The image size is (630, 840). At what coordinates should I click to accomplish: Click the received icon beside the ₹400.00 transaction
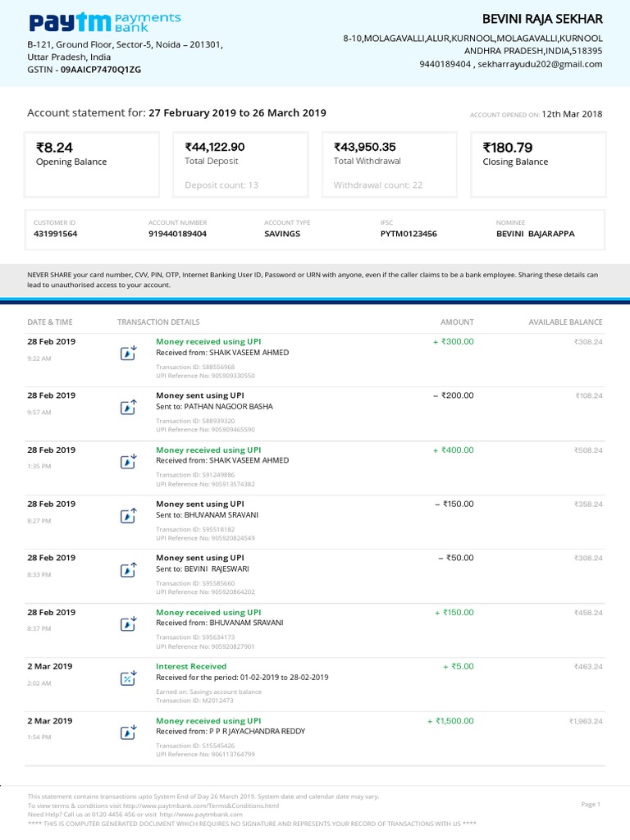click(x=128, y=462)
